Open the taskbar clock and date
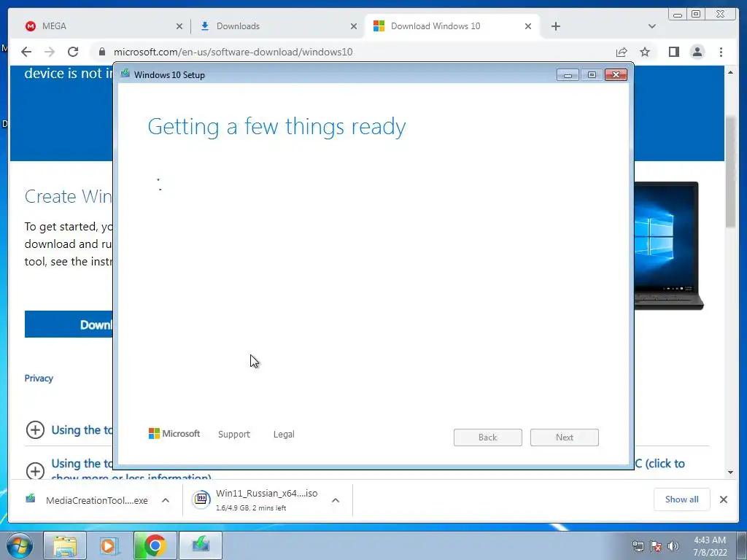Viewport: 747px width, 560px height. pyautogui.click(x=710, y=546)
